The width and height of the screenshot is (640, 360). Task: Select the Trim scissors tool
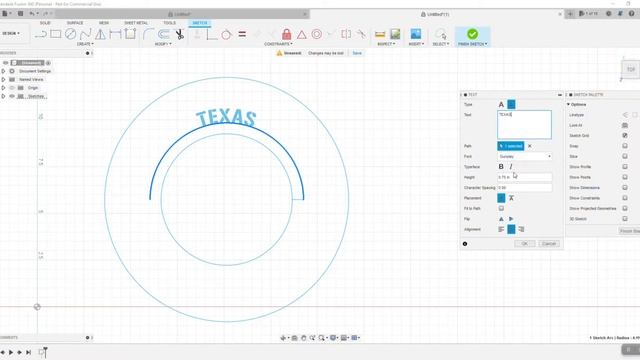(x=179, y=34)
